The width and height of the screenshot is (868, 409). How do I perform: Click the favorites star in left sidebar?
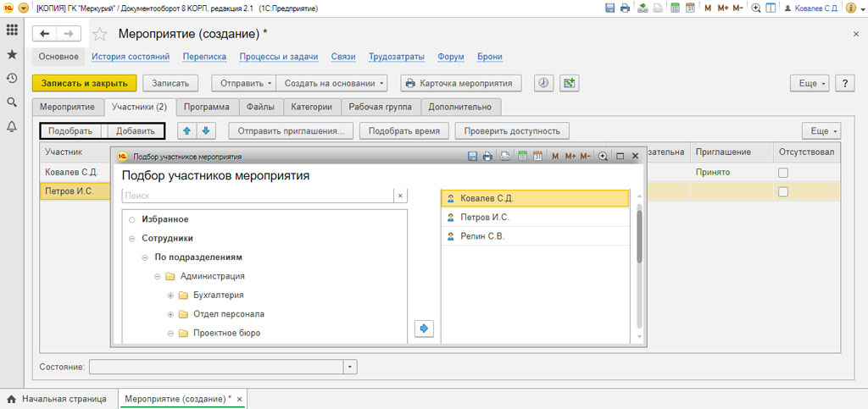pos(12,53)
